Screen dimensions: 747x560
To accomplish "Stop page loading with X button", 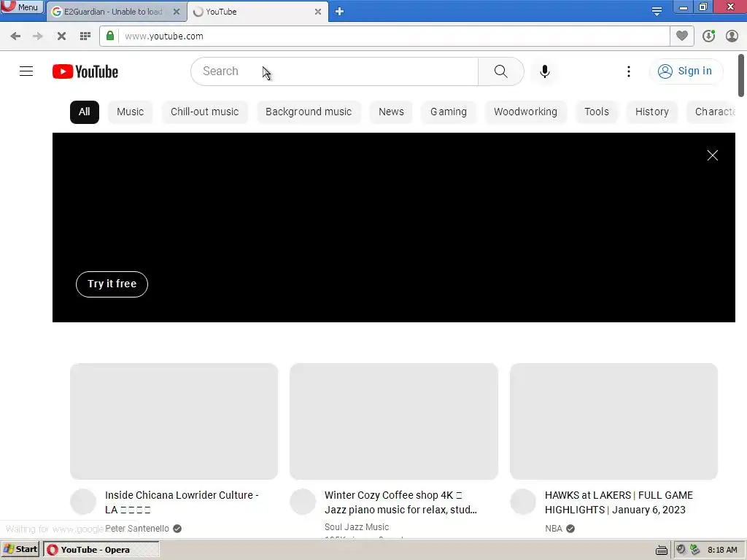I will tap(61, 36).
